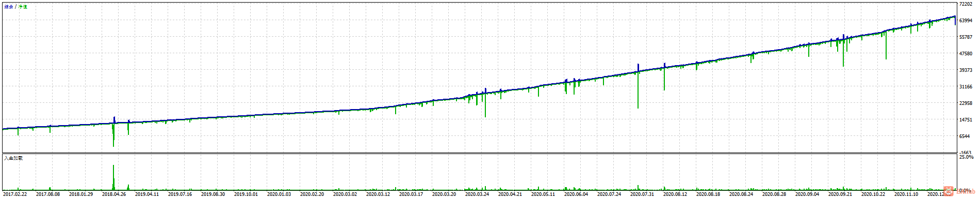Viewport: 980px width, 199px height.
Task: Click the 2017.02.22 date label on the axis
Action: point(15,194)
